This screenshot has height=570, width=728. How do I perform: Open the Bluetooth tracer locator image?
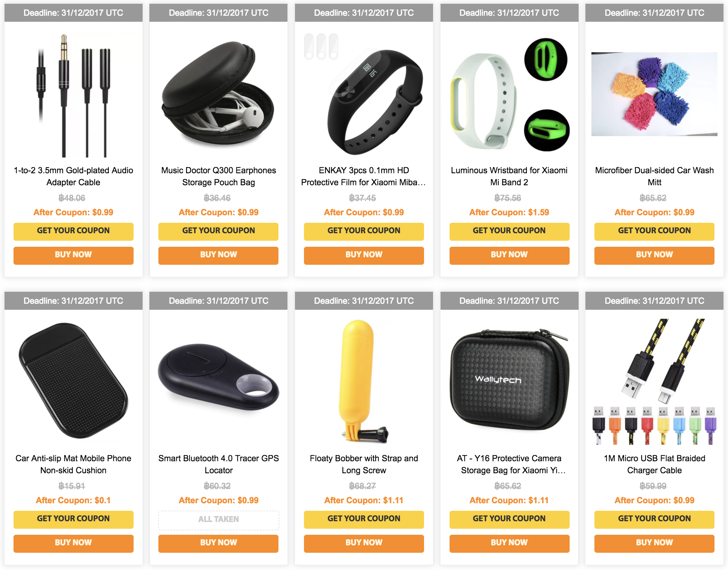pyautogui.click(x=218, y=382)
